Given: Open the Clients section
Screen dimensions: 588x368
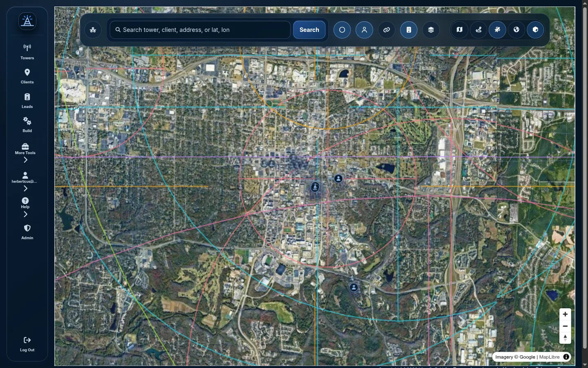Looking at the screenshot, I should tap(27, 76).
